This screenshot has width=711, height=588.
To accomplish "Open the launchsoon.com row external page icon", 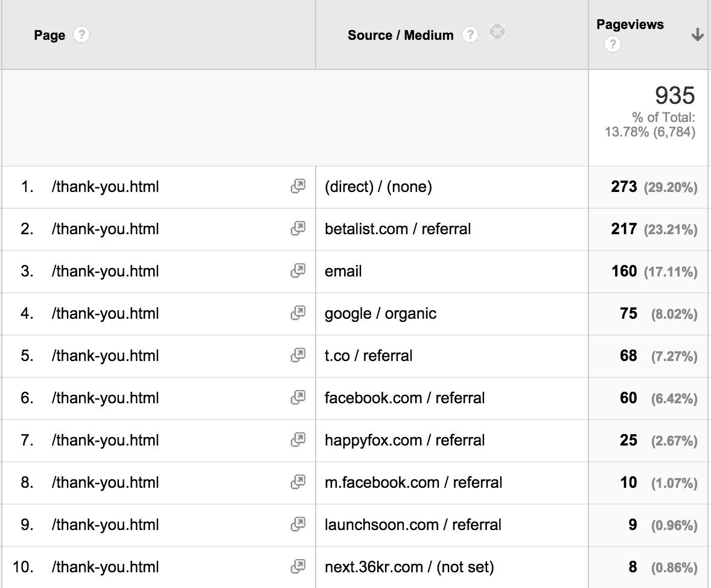I will (x=298, y=525).
